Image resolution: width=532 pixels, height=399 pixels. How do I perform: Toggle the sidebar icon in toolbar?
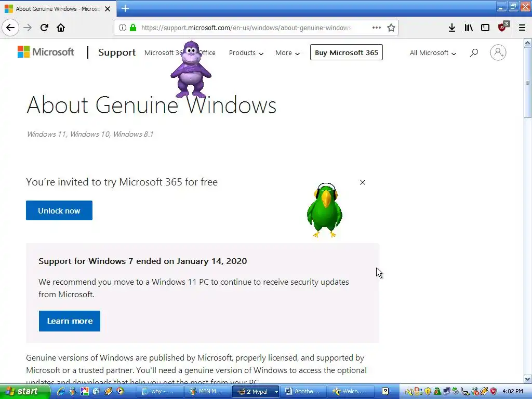click(485, 28)
